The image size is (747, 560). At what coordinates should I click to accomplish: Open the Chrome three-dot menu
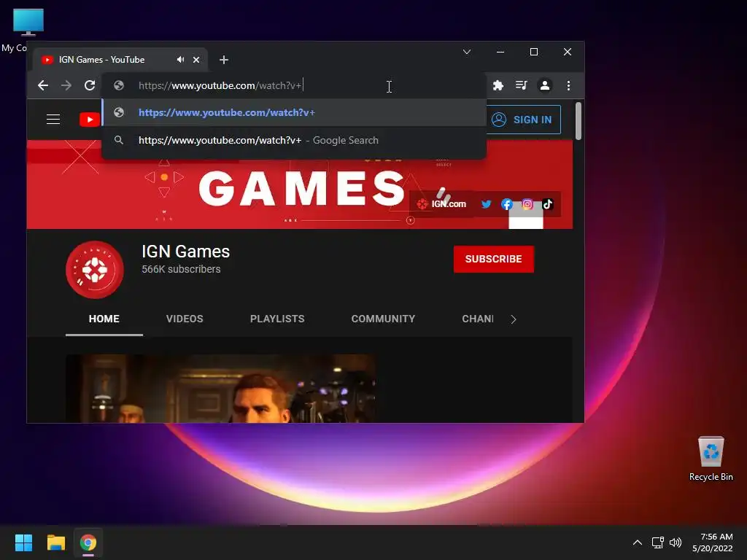(x=568, y=85)
